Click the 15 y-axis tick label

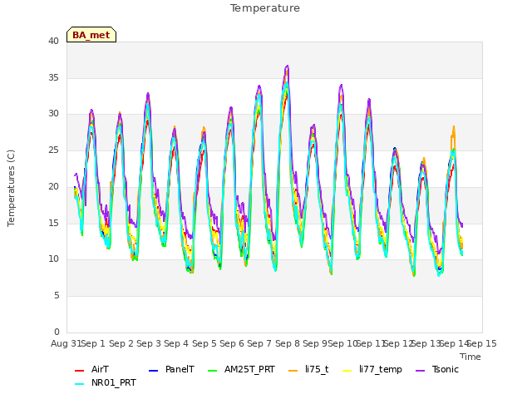53,223
